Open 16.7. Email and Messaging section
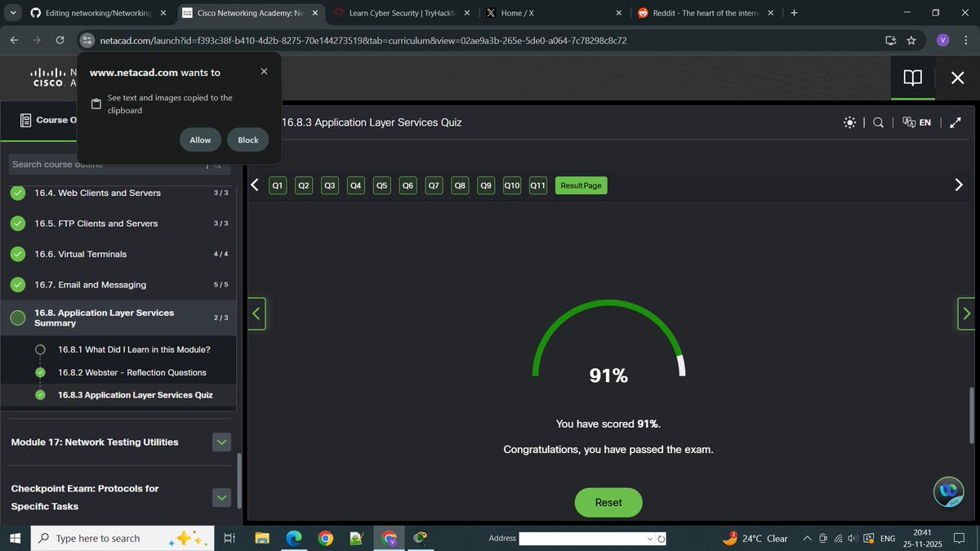Viewport: 980px width, 551px height. (118, 285)
